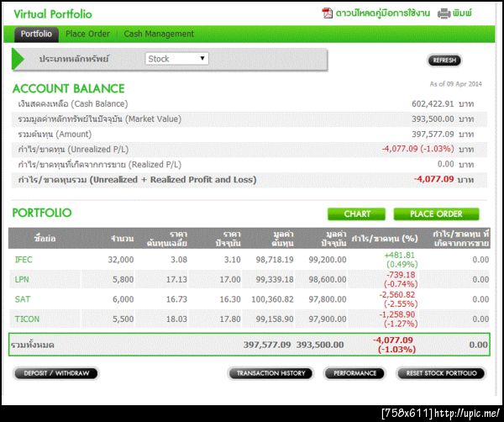Switch to the Portfolio tab
This screenshot has width=504, height=422.
coord(36,34)
